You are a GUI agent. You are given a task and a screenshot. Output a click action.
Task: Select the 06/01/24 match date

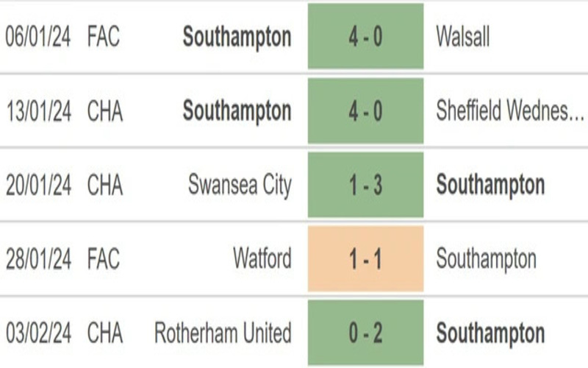(x=38, y=37)
